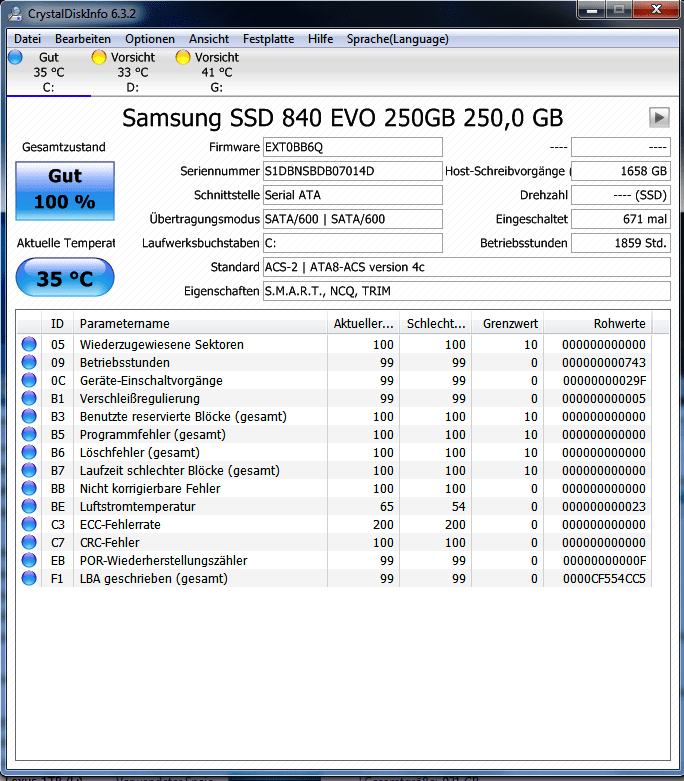Select the Geräte-Einschaltvorgänge parameter name
Image resolution: width=684 pixels, height=781 pixels.
point(151,381)
